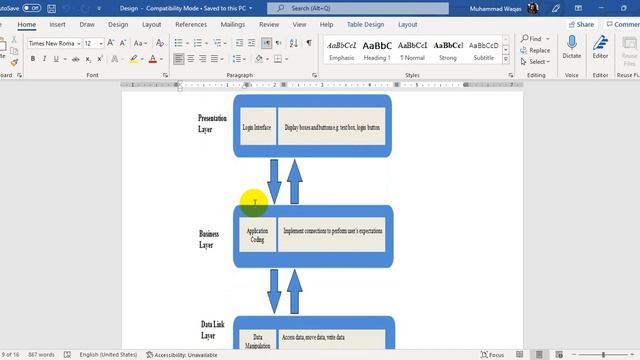This screenshot has height=360, width=640.
Task: Open Font dialog launcher
Action: pyautogui.click(x=165, y=75)
